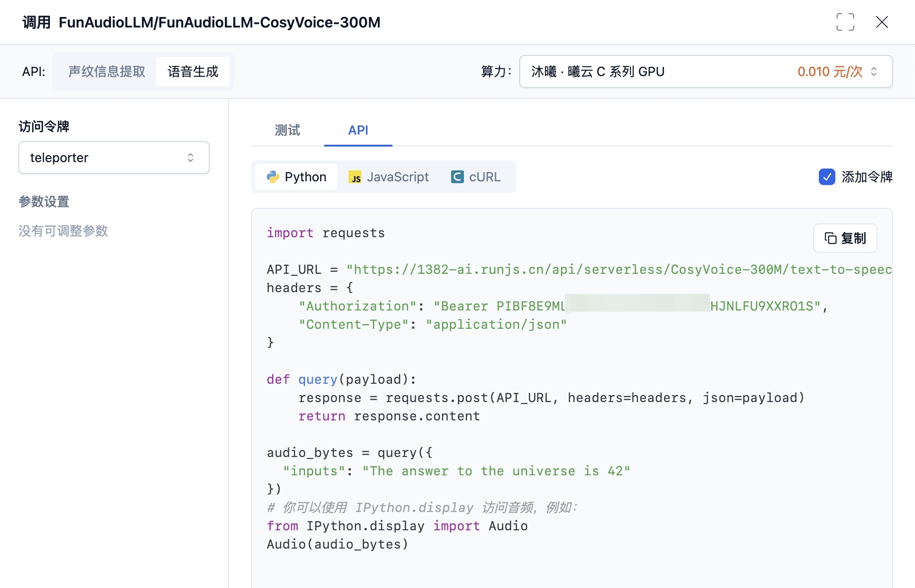The width and height of the screenshot is (915, 588).
Task: Uncheck the 添加令牌 checkbox
Action: (x=827, y=177)
